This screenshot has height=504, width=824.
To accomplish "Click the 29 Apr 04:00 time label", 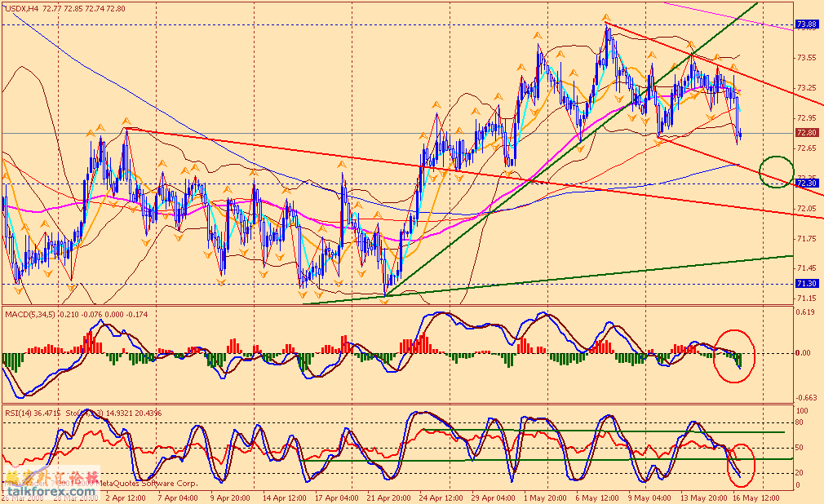I will tap(493, 497).
